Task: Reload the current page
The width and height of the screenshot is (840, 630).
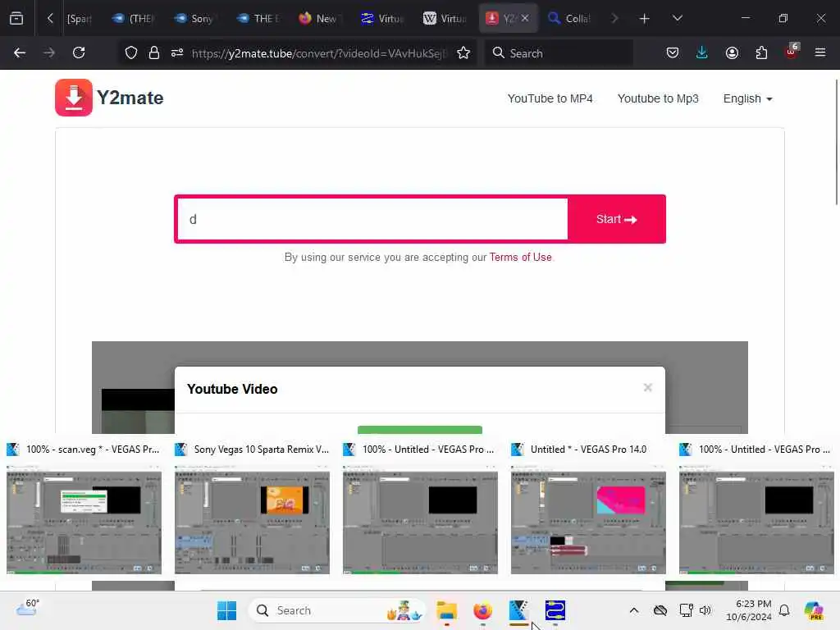Action: (x=79, y=52)
